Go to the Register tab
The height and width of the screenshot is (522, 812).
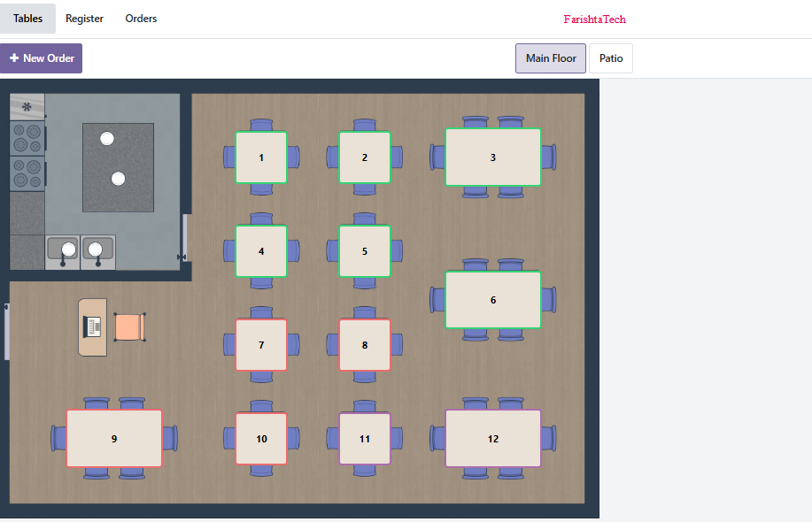[84, 19]
